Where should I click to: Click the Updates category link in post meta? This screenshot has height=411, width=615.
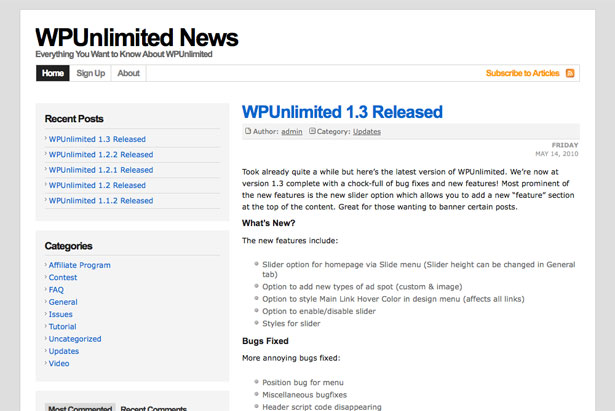click(367, 132)
